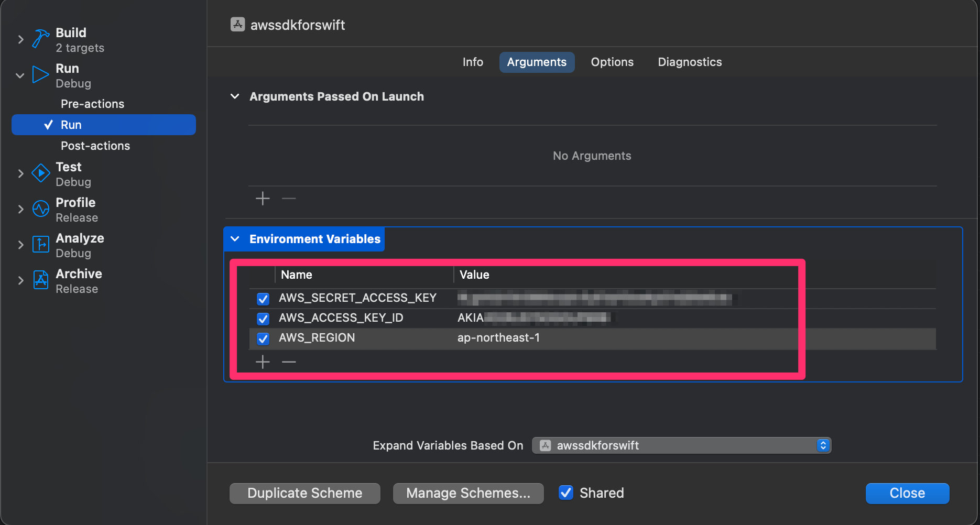Click the Profile instrument waveform icon

coord(40,209)
